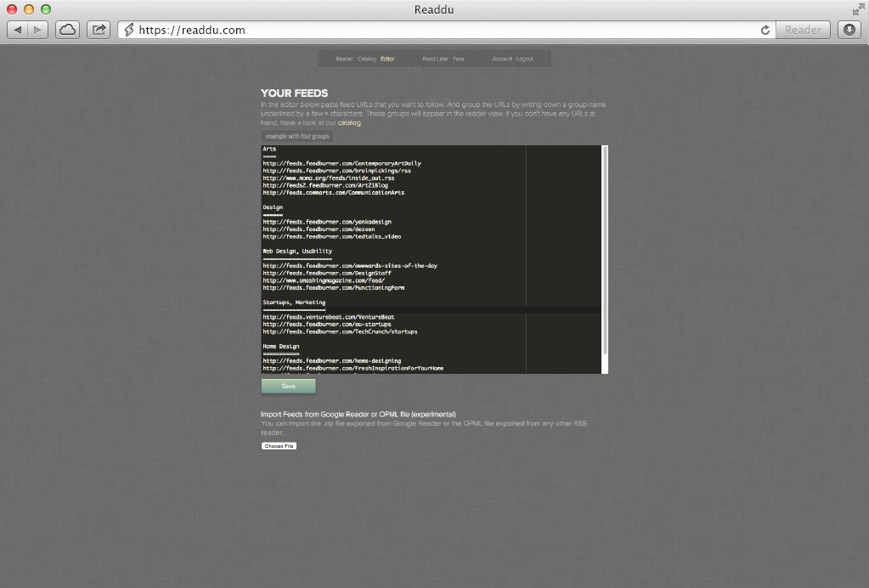The height and width of the screenshot is (588, 869).
Task: Open the Read Later nav item
Action: [x=435, y=59]
